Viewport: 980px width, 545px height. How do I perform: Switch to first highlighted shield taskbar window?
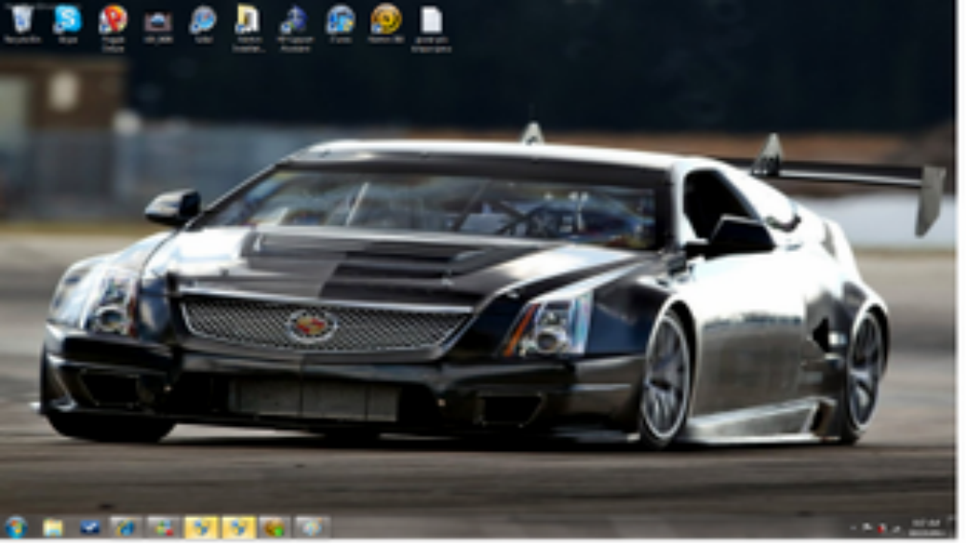201,528
